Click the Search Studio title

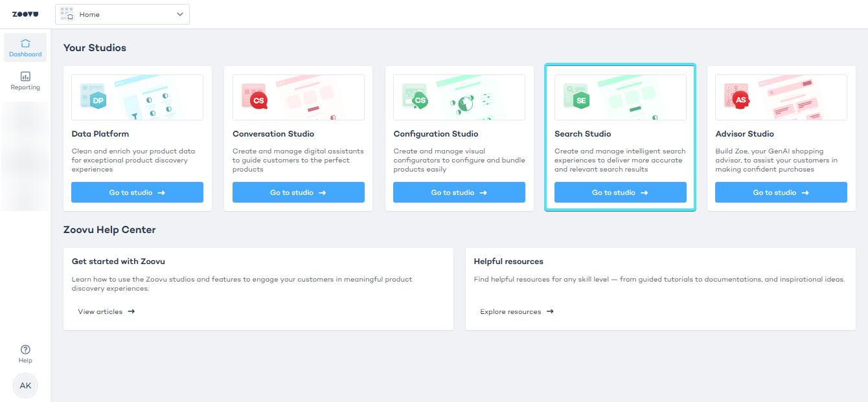click(583, 134)
